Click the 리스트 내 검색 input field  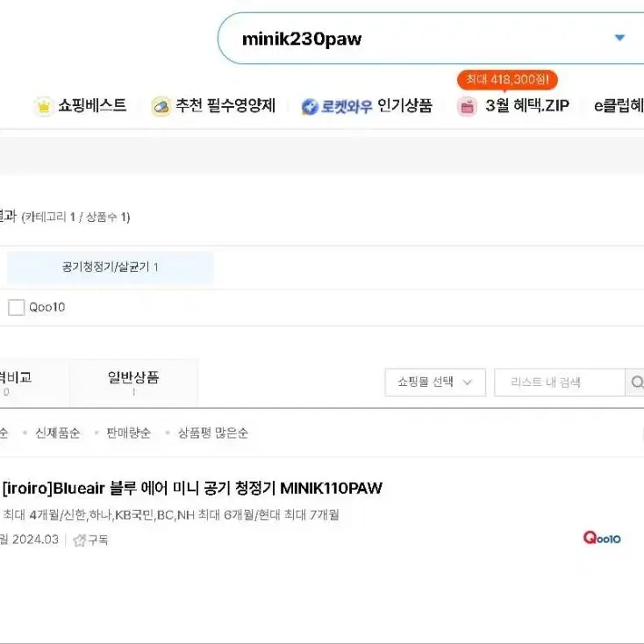tap(560, 383)
